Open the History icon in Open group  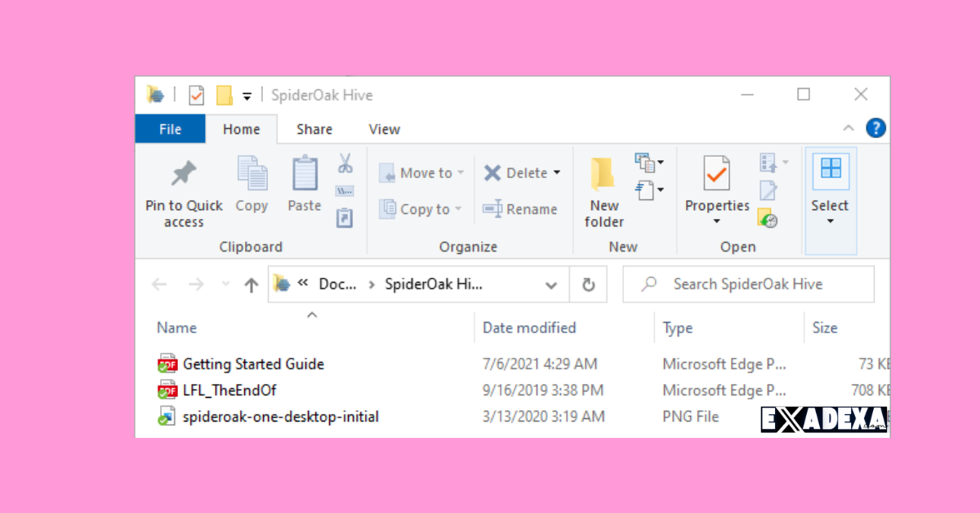(x=768, y=219)
